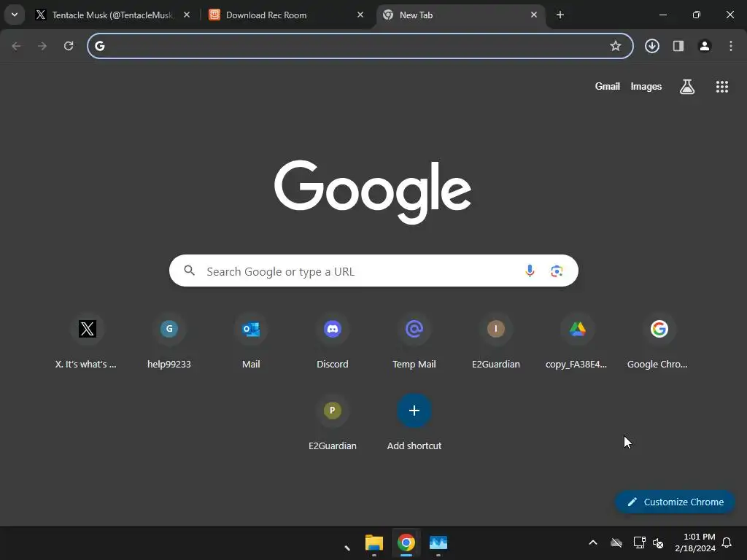747x560 pixels.
Task: Close the Download Rec Room tab
Action: tap(360, 15)
